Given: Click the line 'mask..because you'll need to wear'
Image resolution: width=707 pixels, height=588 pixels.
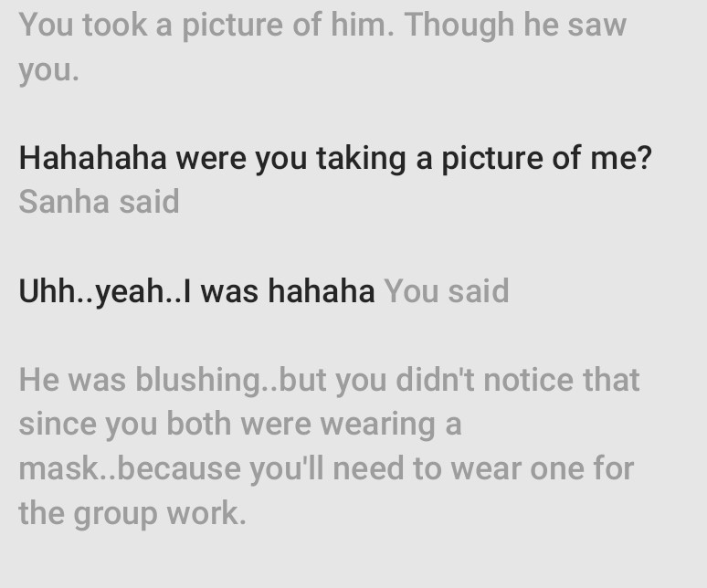Looking at the screenshot, I should (x=326, y=469).
